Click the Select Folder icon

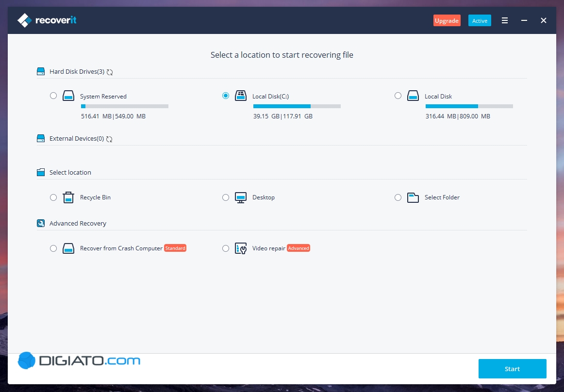pyautogui.click(x=413, y=197)
